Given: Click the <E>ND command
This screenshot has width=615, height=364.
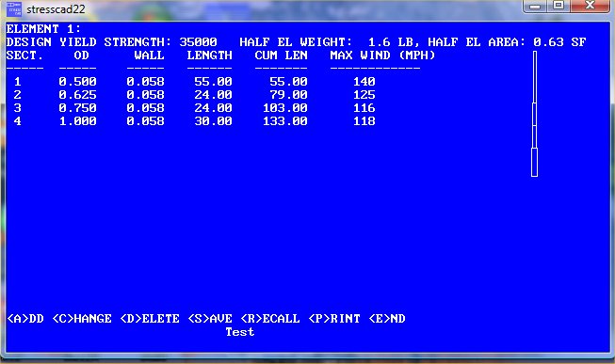Looking at the screenshot, I should (x=387, y=319).
